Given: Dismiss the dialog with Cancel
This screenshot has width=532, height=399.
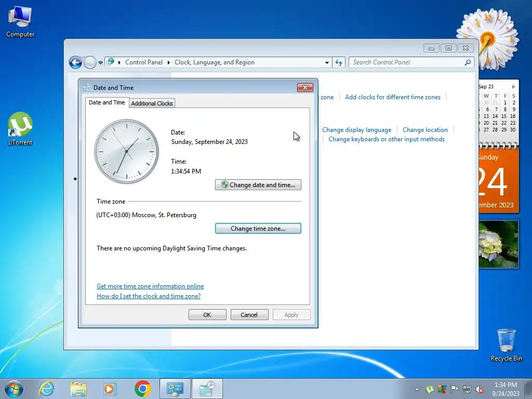Looking at the screenshot, I should coord(249,314).
